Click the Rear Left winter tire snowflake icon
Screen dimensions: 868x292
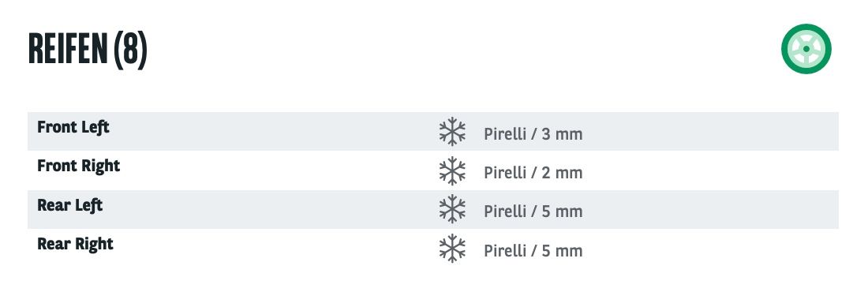coord(452,209)
